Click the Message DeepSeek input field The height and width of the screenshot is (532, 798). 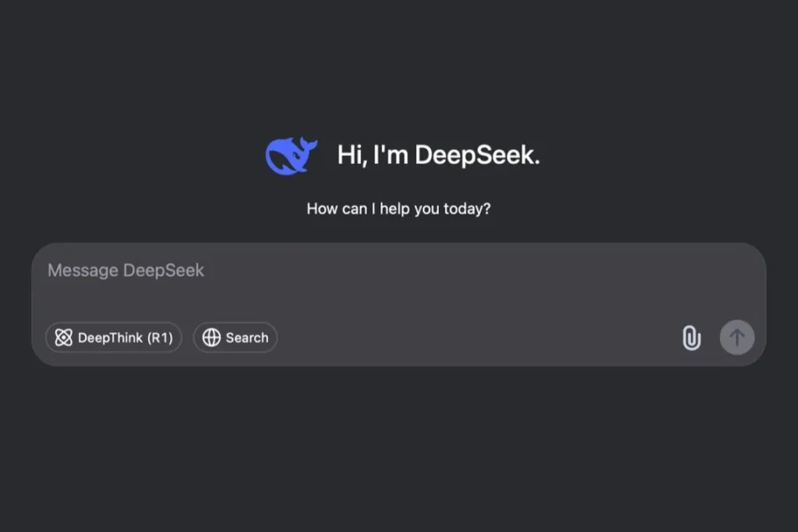tap(266, 270)
